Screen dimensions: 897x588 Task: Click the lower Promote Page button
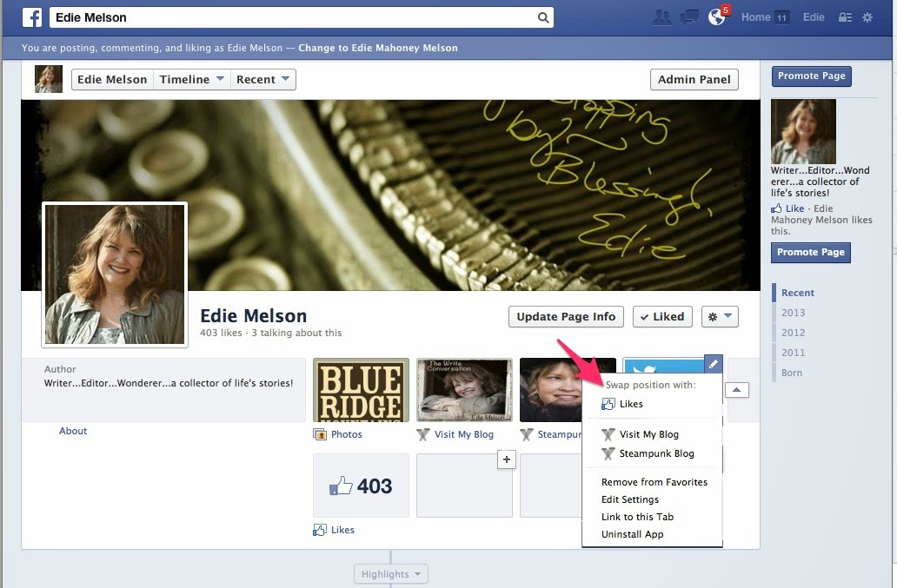[x=811, y=252]
